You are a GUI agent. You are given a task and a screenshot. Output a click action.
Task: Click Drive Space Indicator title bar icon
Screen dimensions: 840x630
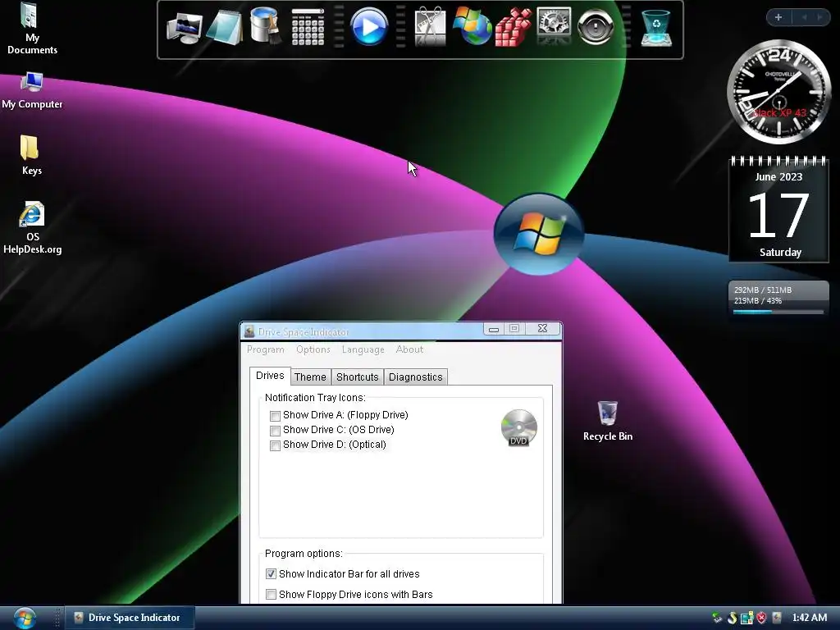pyautogui.click(x=249, y=331)
